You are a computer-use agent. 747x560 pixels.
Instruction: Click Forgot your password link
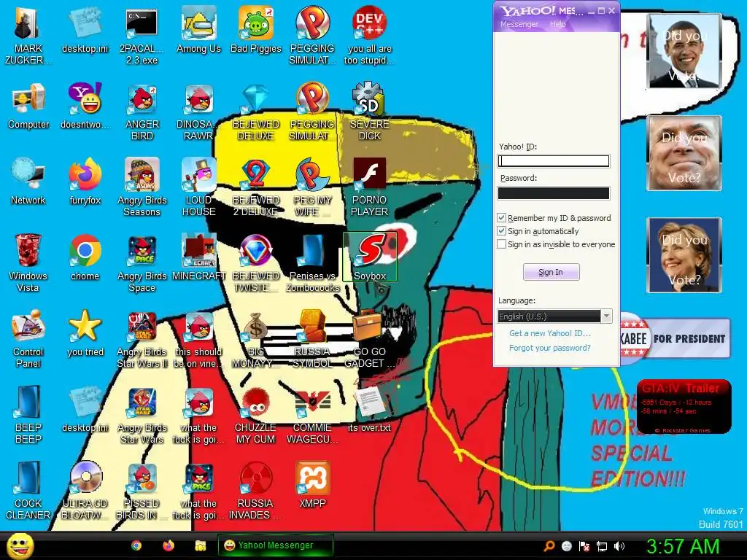point(550,348)
